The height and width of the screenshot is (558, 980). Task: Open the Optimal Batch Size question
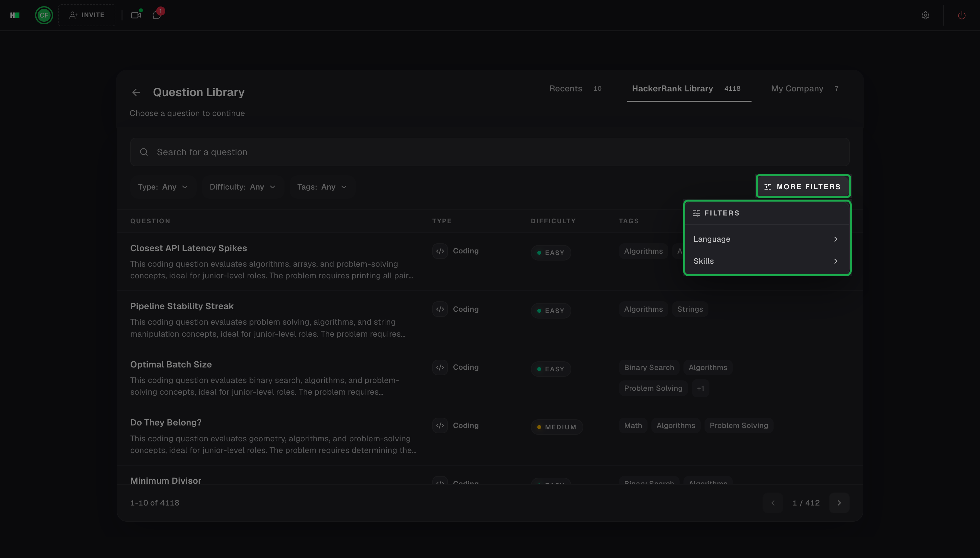171,365
